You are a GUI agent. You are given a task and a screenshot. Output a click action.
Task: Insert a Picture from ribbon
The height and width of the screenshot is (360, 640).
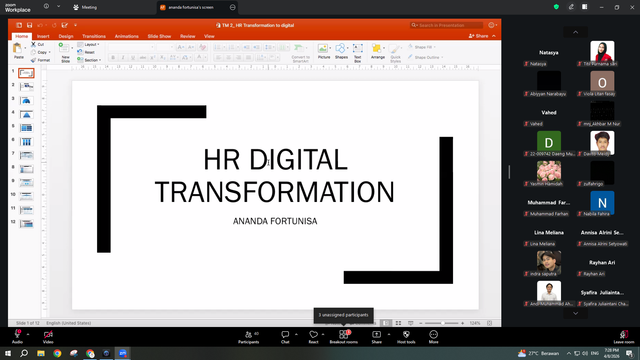(x=323, y=51)
